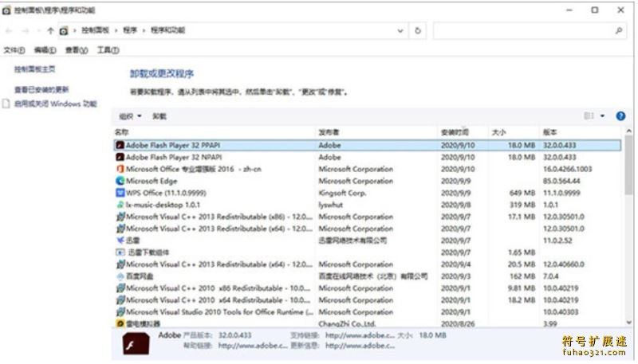Screen dimensions: 638x364
Task: Click the search magnifier icon
Action: click(x=619, y=30)
